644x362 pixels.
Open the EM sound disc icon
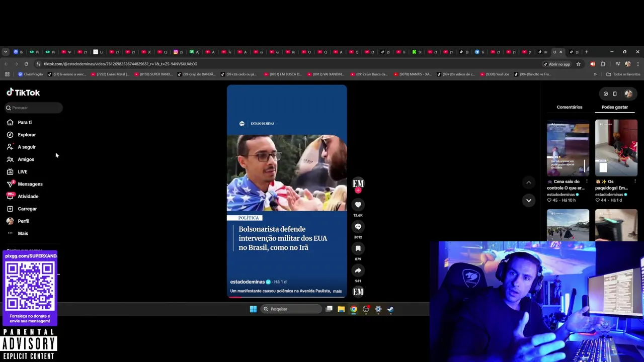click(x=358, y=292)
